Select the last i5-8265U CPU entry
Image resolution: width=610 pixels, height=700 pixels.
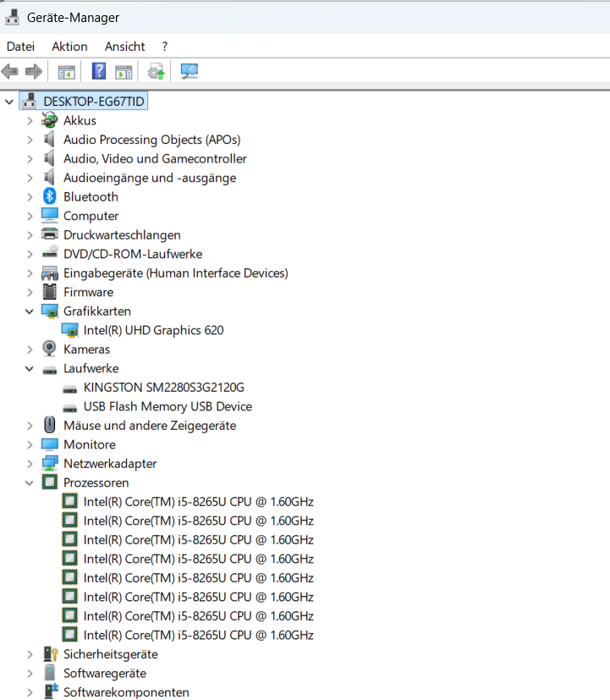pos(199,635)
